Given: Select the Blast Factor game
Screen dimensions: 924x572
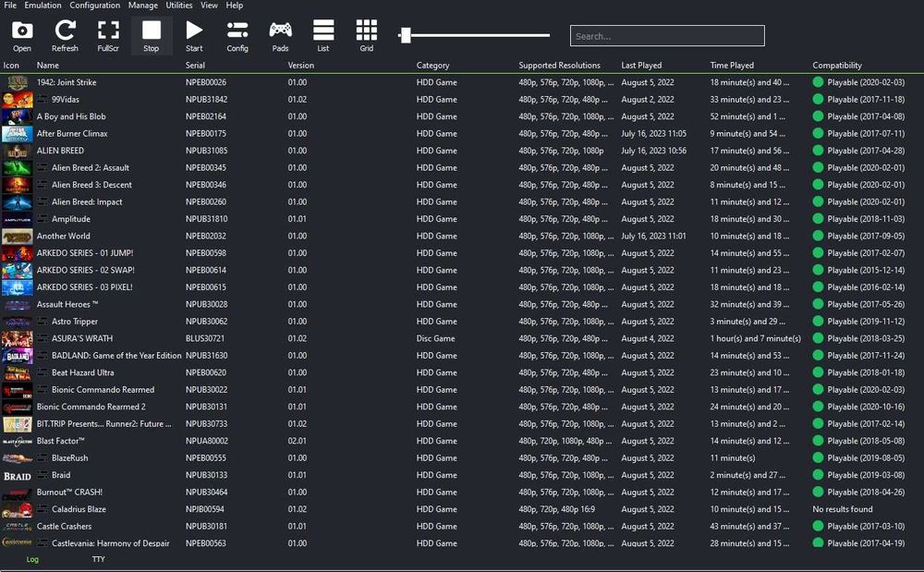Looking at the screenshot, I should 60,441.
